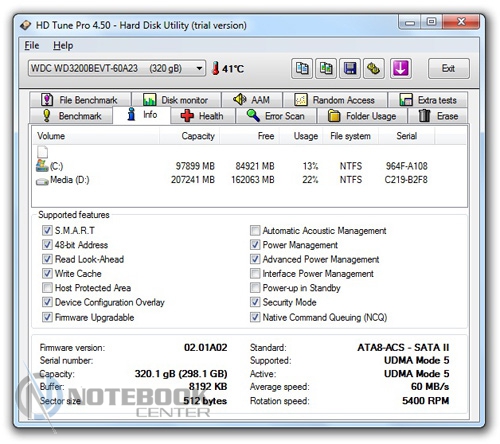Image resolution: width=500 pixels, height=444 pixels.
Task: Click the thermometer temperature icon
Action: click(216, 68)
